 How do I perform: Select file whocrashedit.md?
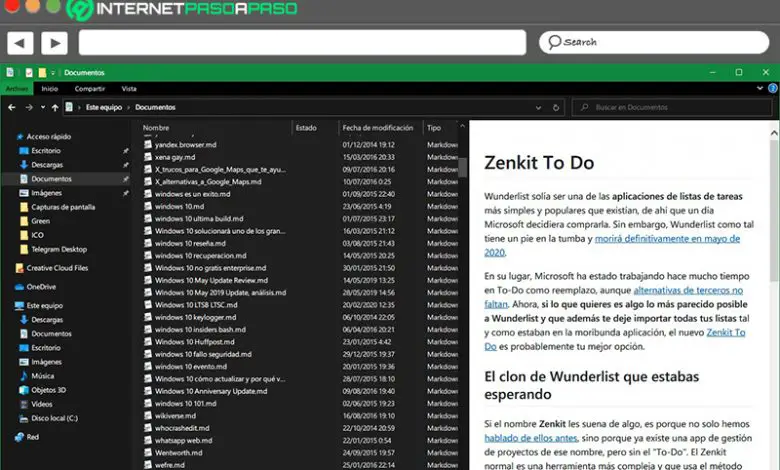[x=182, y=428]
